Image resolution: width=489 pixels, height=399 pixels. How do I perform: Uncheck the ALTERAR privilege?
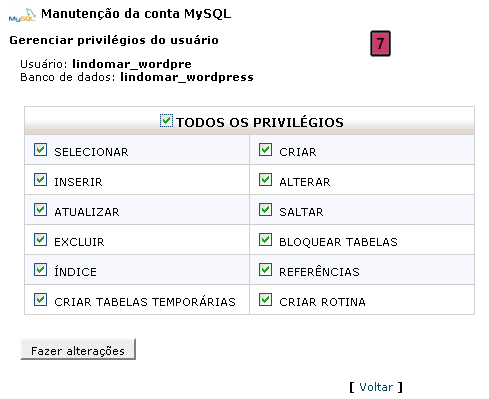(x=265, y=180)
